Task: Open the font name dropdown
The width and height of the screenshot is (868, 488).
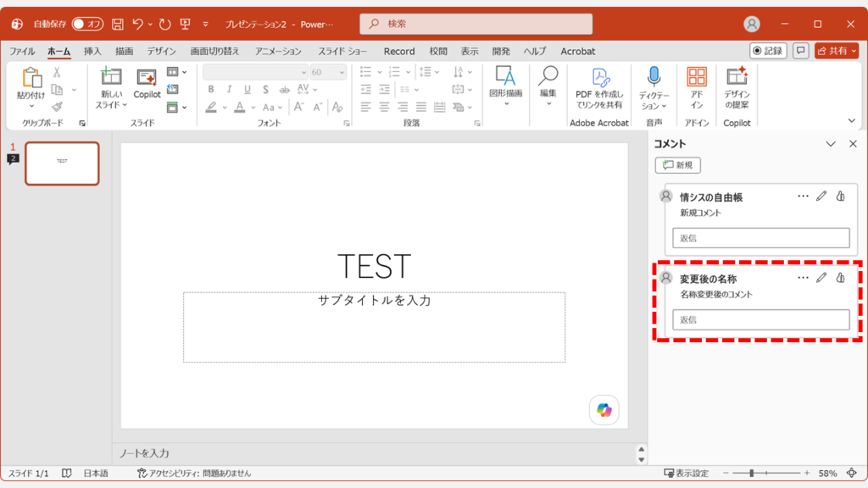Action: click(x=303, y=73)
